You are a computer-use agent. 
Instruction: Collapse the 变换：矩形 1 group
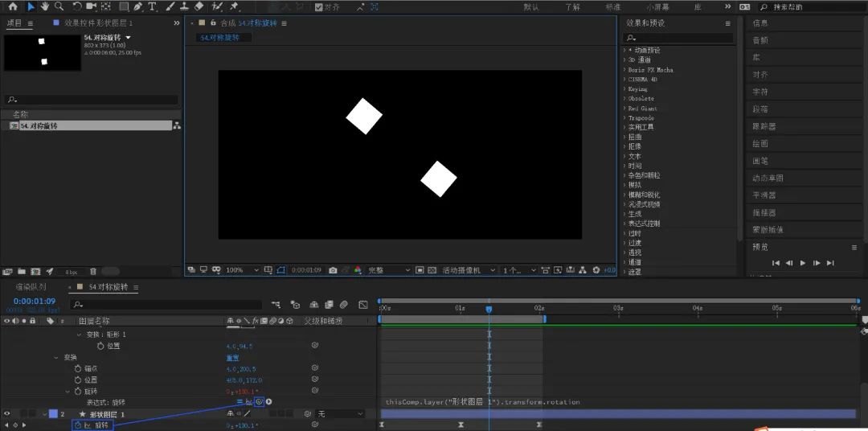click(x=79, y=335)
